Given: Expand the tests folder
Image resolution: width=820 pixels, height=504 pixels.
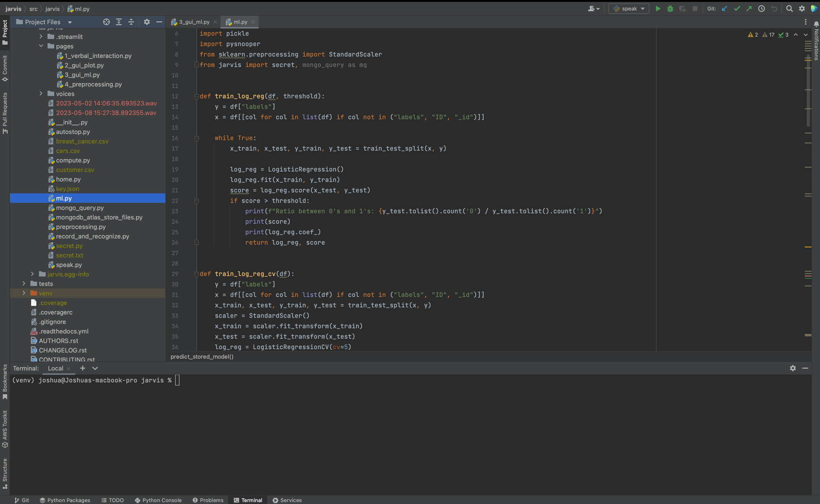Looking at the screenshot, I should click(x=24, y=284).
